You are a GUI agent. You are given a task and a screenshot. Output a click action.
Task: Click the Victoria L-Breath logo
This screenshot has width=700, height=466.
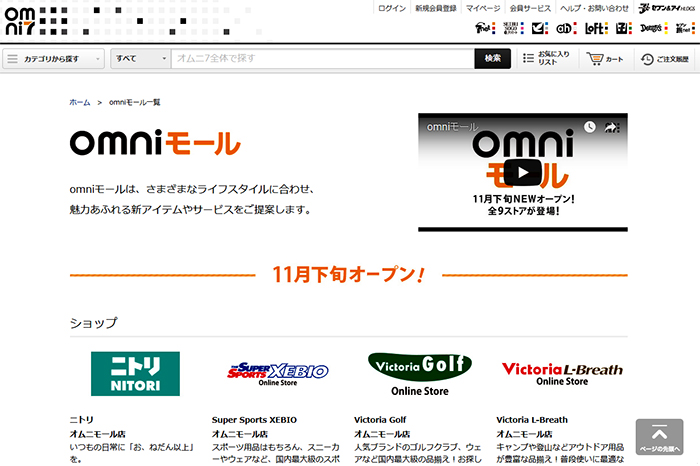562,374
